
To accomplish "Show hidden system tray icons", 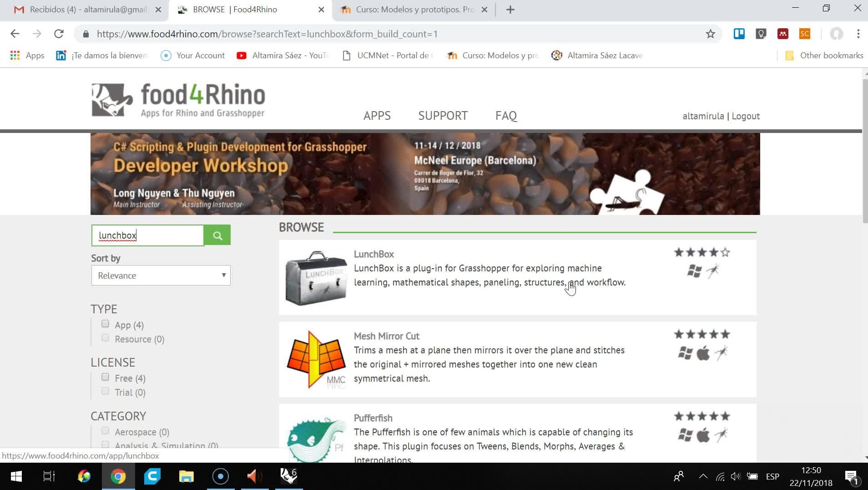I will click(x=703, y=477).
